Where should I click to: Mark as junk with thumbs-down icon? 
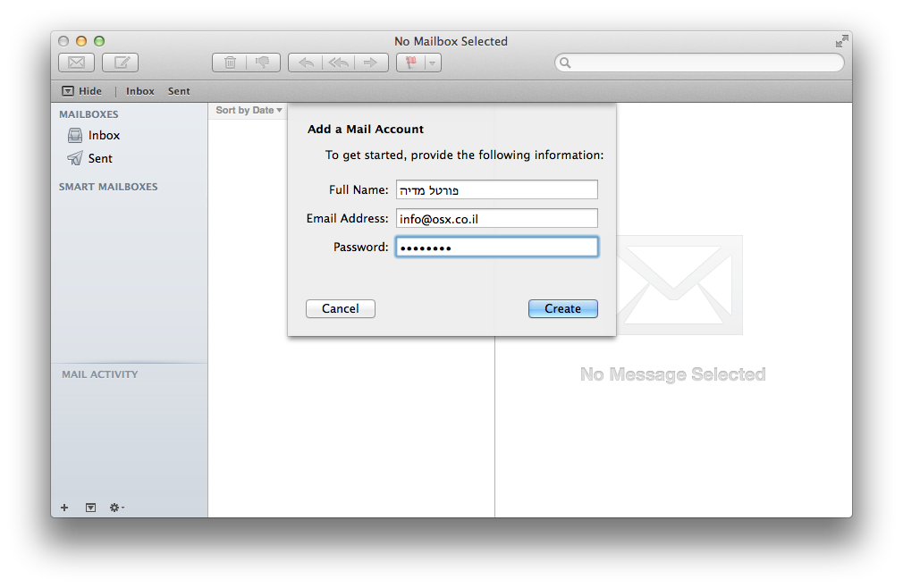pos(263,63)
